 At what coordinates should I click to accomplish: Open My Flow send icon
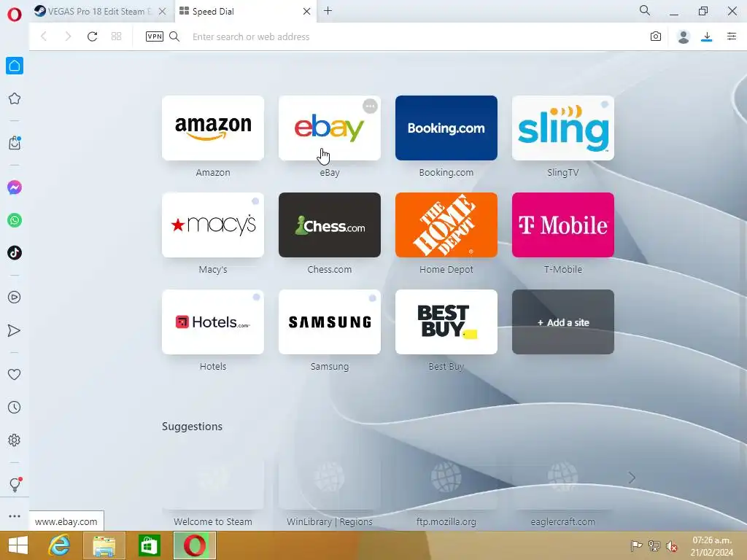pos(15,330)
